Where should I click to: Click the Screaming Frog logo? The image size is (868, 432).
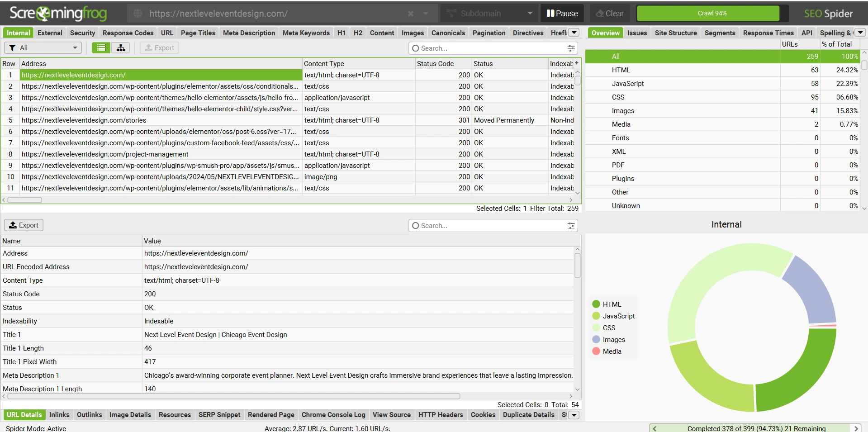(58, 14)
